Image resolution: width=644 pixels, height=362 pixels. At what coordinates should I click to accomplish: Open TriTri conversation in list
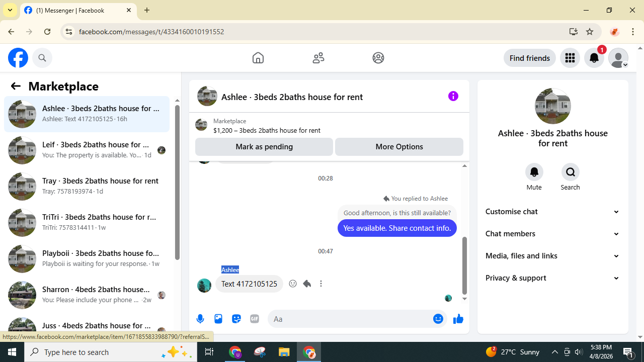pyautogui.click(x=87, y=222)
